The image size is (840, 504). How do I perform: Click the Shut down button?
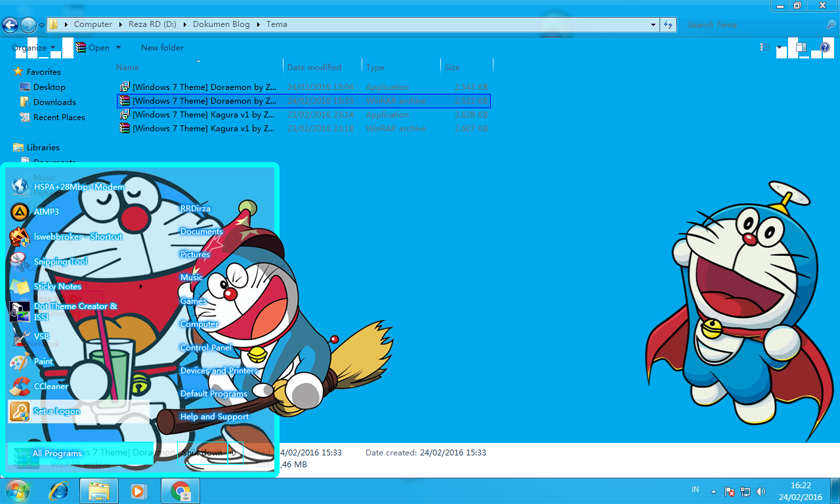pyautogui.click(x=202, y=453)
